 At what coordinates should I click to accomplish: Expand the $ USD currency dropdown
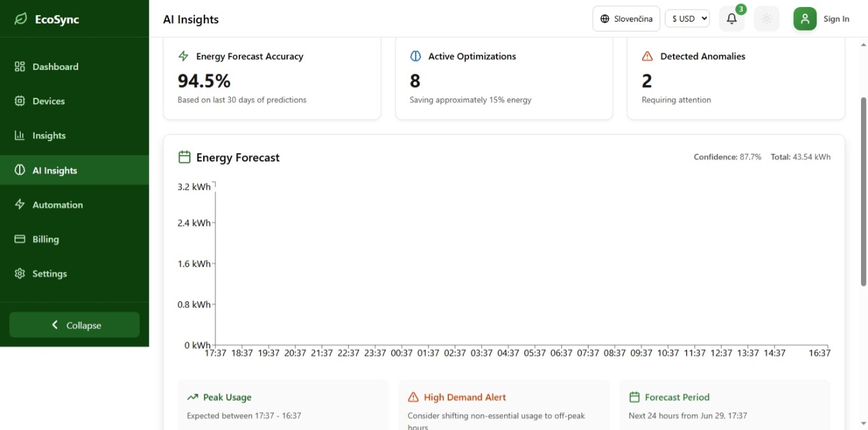(x=687, y=19)
